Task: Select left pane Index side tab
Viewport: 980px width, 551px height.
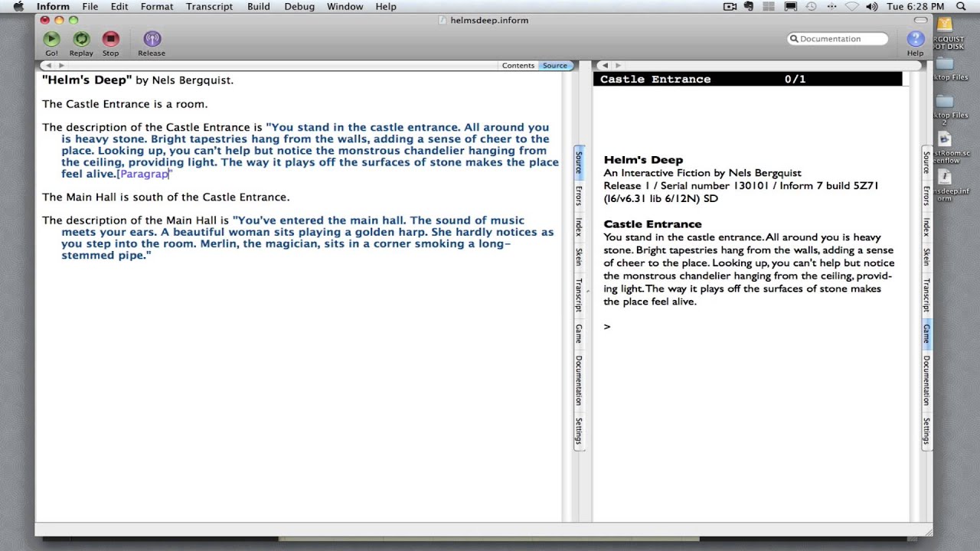Action: [x=580, y=227]
